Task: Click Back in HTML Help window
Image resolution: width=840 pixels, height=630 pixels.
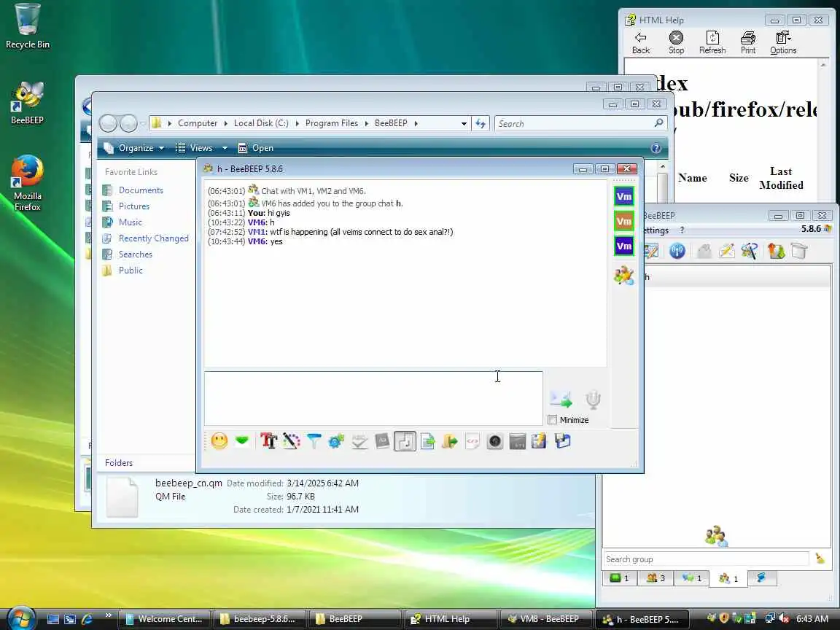Action: 641,43
